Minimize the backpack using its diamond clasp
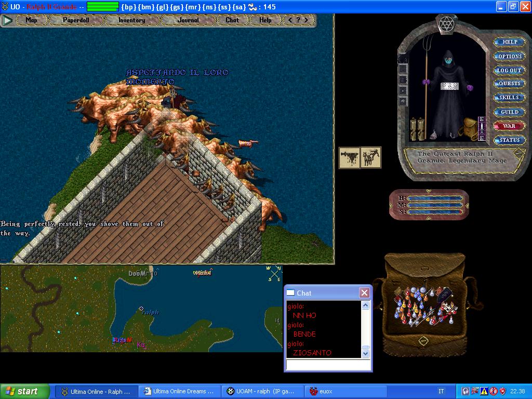532x399 pixels. (x=423, y=340)
